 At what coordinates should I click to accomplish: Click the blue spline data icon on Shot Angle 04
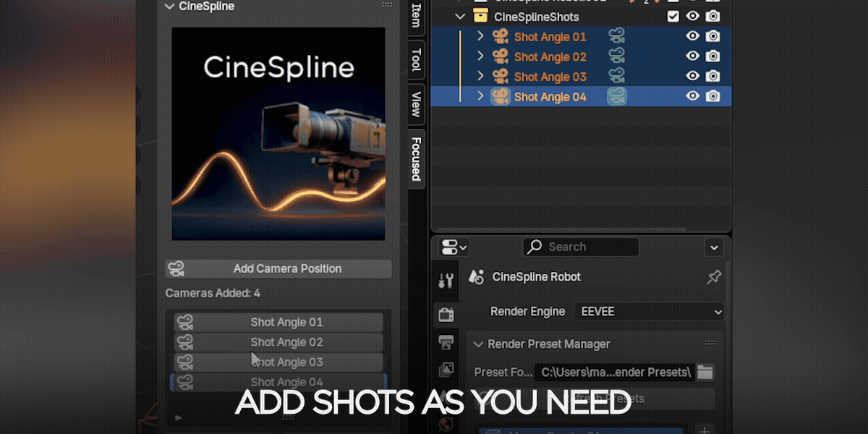(x=616, y=96)
